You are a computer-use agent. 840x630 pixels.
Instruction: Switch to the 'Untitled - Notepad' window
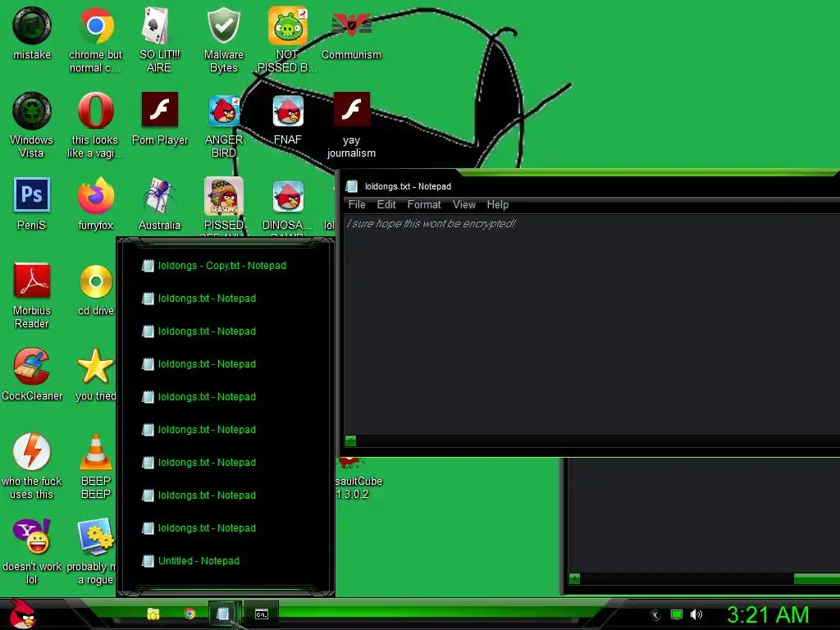[191, 561]
